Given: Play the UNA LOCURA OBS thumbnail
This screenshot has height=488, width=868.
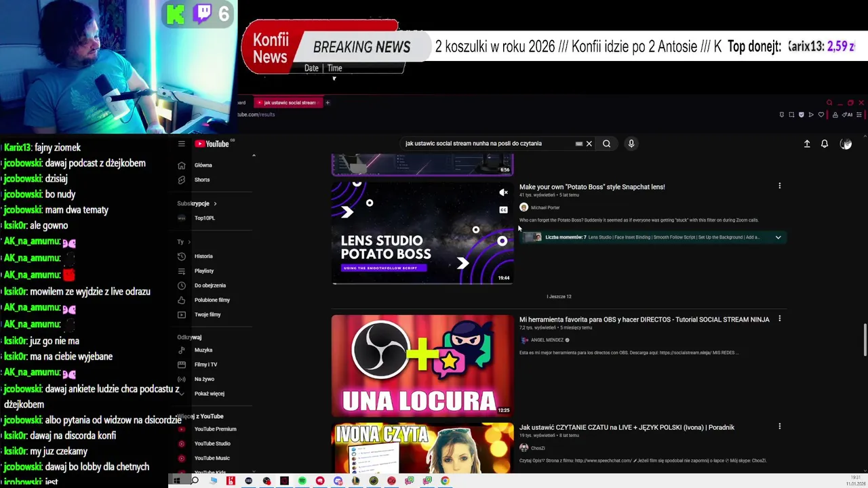Looking at the screenshot, I should coord(422,365).
